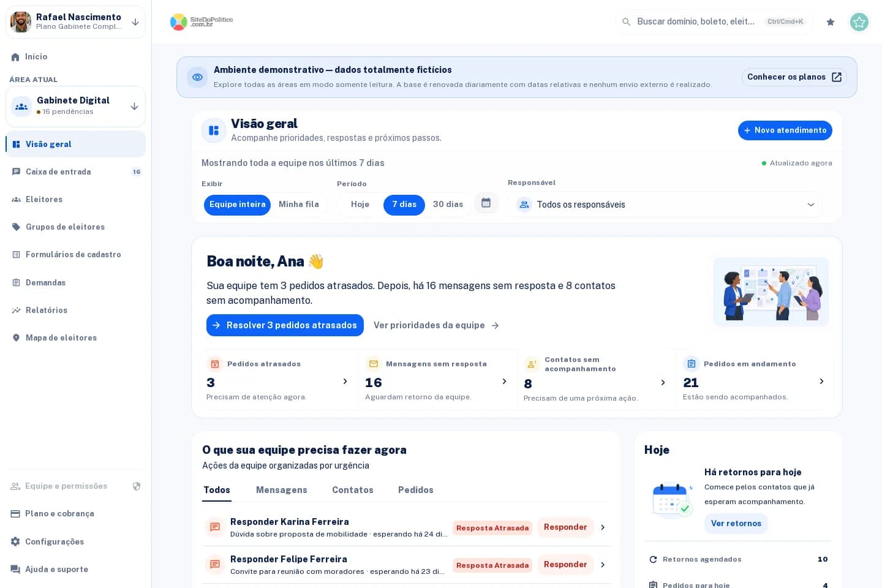Open Caixa de entrada

click(76, 172)
